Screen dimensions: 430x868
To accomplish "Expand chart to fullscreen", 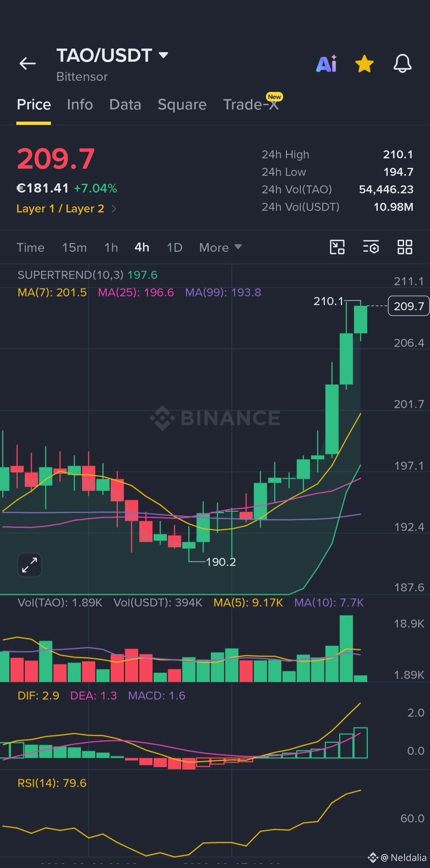I will click(x=29, y=565).
